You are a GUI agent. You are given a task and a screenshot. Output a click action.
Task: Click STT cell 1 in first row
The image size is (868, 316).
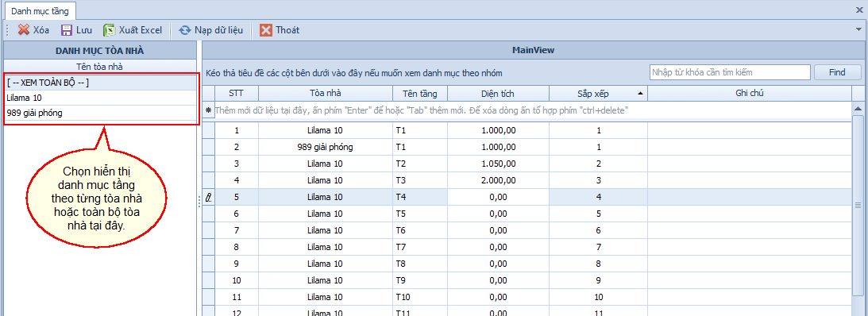tap(237, 131)
